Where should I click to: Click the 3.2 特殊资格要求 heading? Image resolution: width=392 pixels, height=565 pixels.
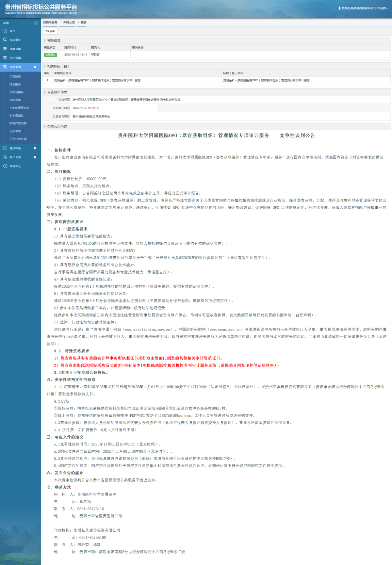(72, 351)
